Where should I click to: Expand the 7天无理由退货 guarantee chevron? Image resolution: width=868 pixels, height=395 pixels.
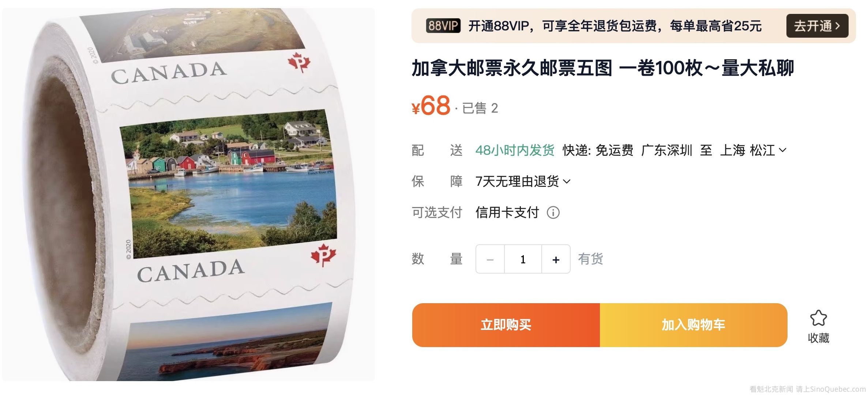pos(567,181)
